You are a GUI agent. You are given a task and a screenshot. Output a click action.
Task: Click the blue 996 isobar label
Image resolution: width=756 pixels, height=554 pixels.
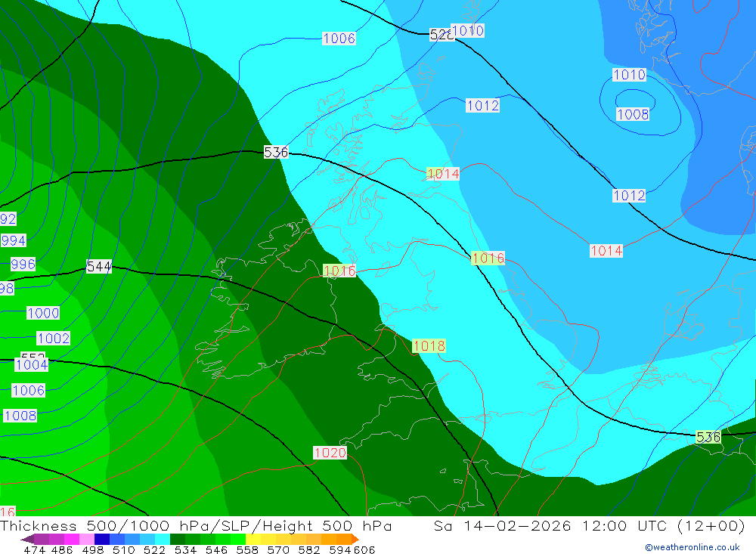click(23, 265)
